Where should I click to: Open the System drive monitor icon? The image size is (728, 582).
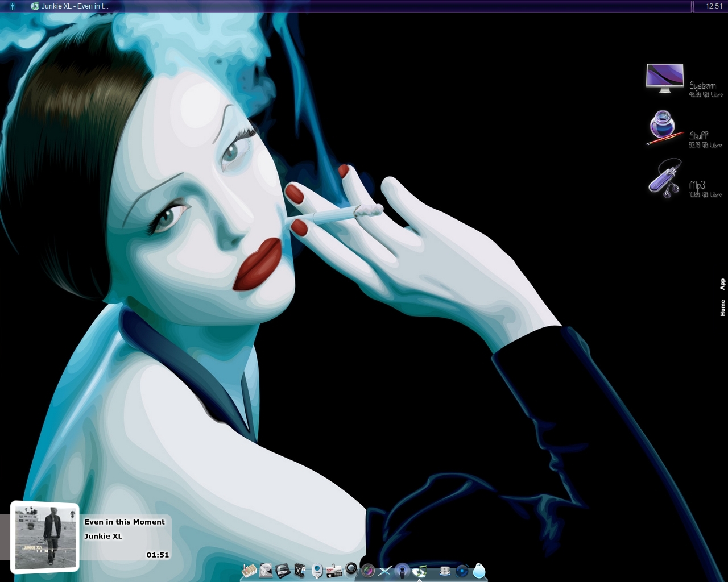(x=665, y=78)
